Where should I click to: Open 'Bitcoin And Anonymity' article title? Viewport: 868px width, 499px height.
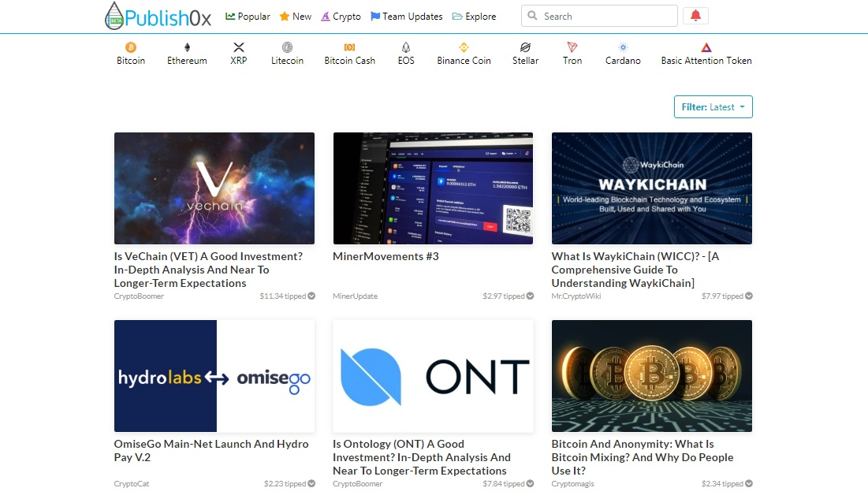pos(643,457)
